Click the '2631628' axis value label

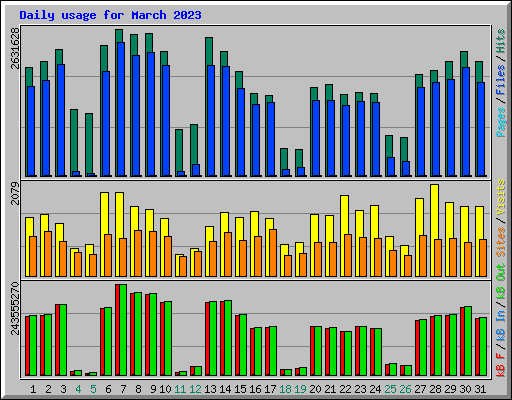(x=15, y=48)
